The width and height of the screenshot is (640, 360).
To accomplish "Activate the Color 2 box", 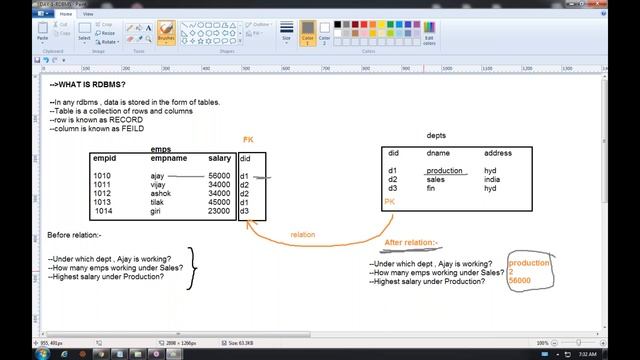I will [324, 33].
